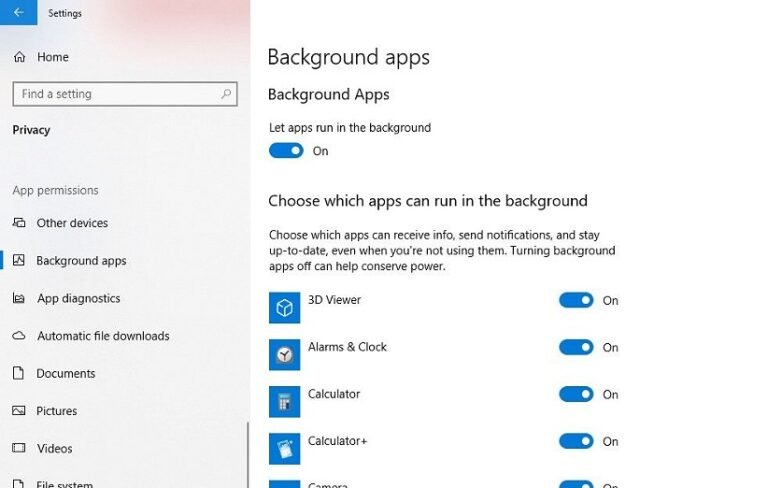Click the Calculator+ app icon
This screenshot has width=768, height=488.
(x=284, y=448)
